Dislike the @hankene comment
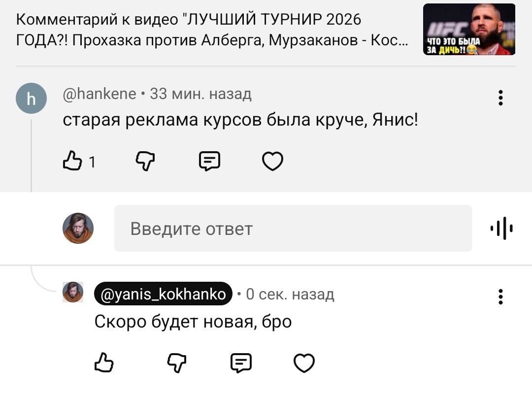Viewport: 532px width, 396px height. (x=145, y=162)
